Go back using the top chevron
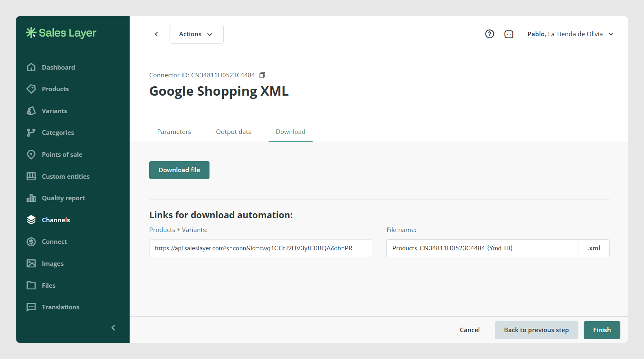 tap(157, 34)
